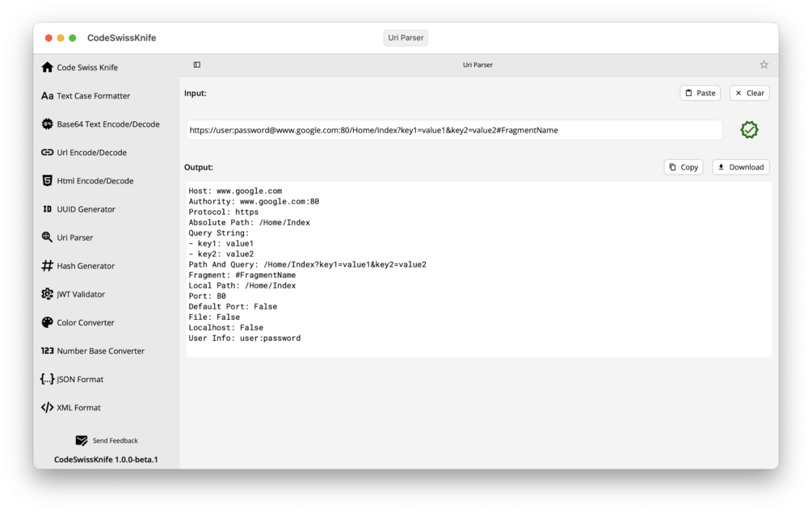Click the 'Host: www.google.com' output line
Image resolution: width=812 pixels, height=513 pixels.
(235, 191)
